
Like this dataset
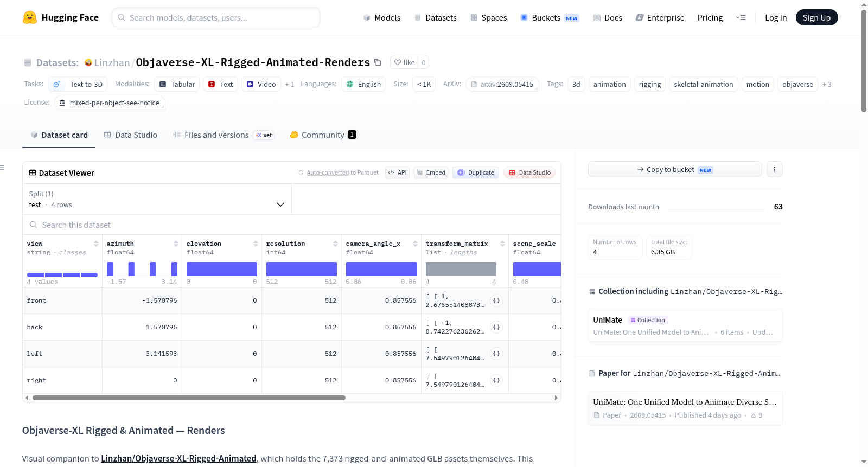pos(404,62)
